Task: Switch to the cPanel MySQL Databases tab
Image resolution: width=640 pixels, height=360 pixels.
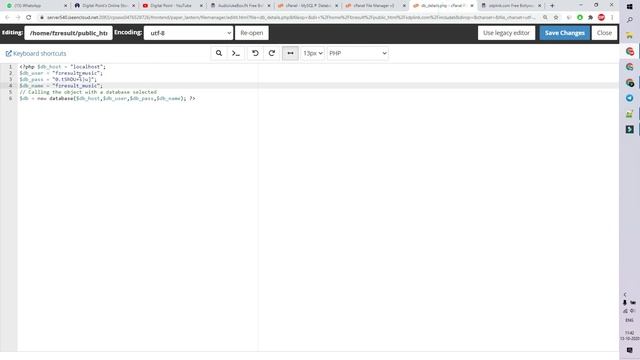Action: click(x=308, y=6)
